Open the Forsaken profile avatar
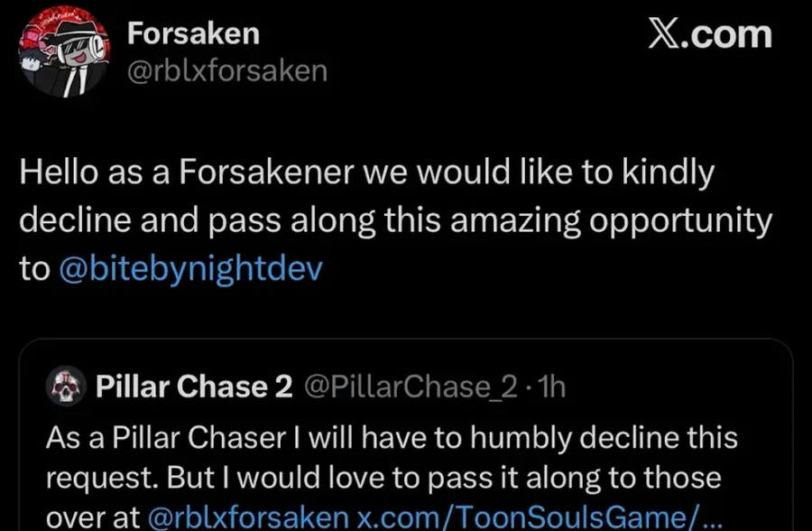Image resolution: width=812 pixels, height=531 pixels. point(64,51)
